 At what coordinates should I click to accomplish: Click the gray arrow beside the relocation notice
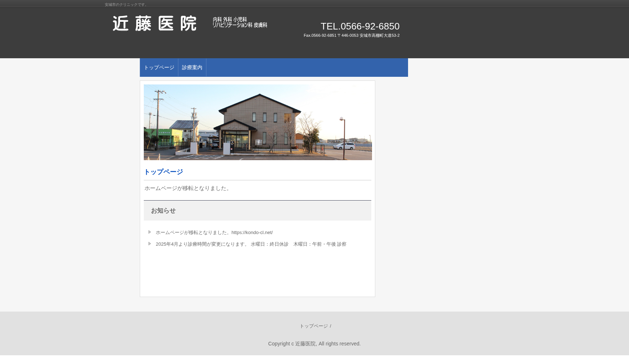pos(150,232)
